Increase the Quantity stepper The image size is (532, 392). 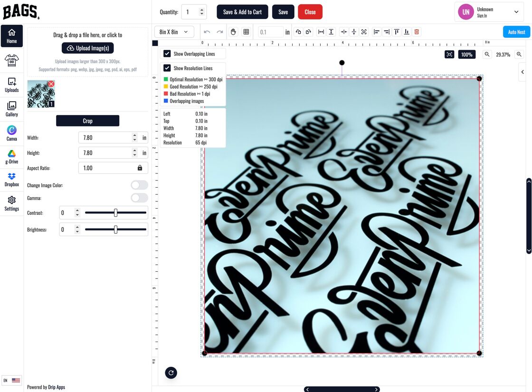point(202,10)
